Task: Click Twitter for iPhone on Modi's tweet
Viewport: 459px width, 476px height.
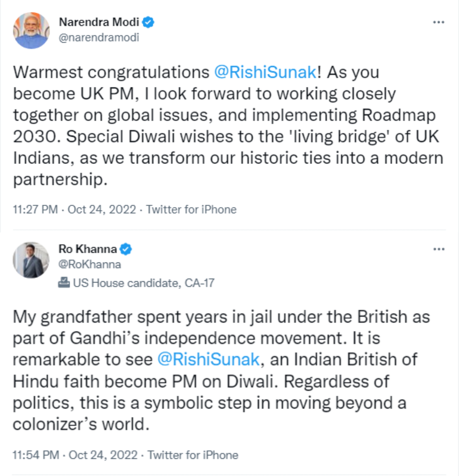Action: [x=191, y=209]
